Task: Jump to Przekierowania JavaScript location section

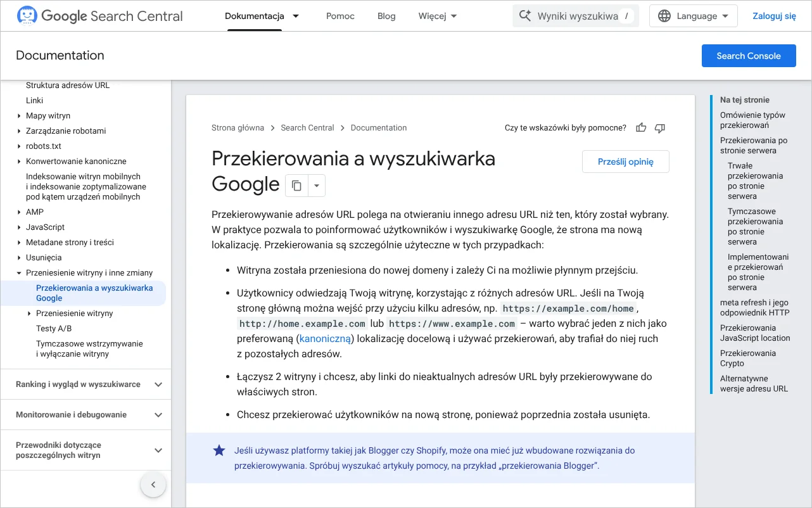Action: (755, 333)
